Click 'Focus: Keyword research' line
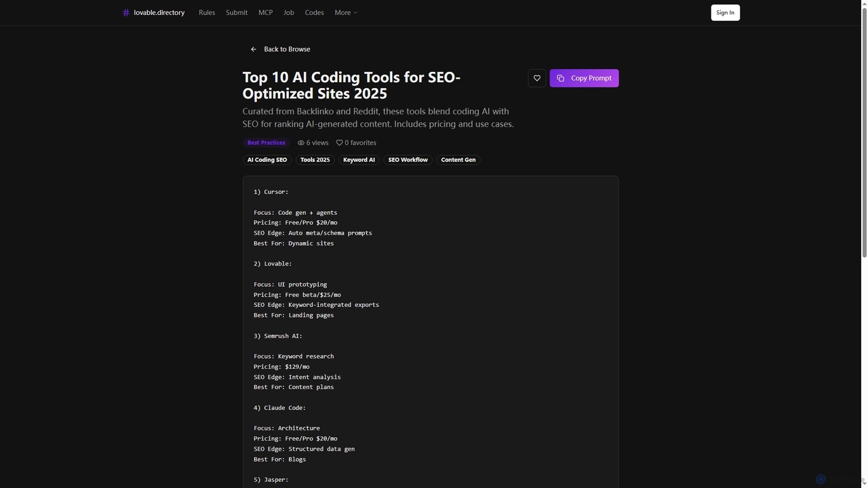The image size is (868, 488). click(x=294, y=357)
